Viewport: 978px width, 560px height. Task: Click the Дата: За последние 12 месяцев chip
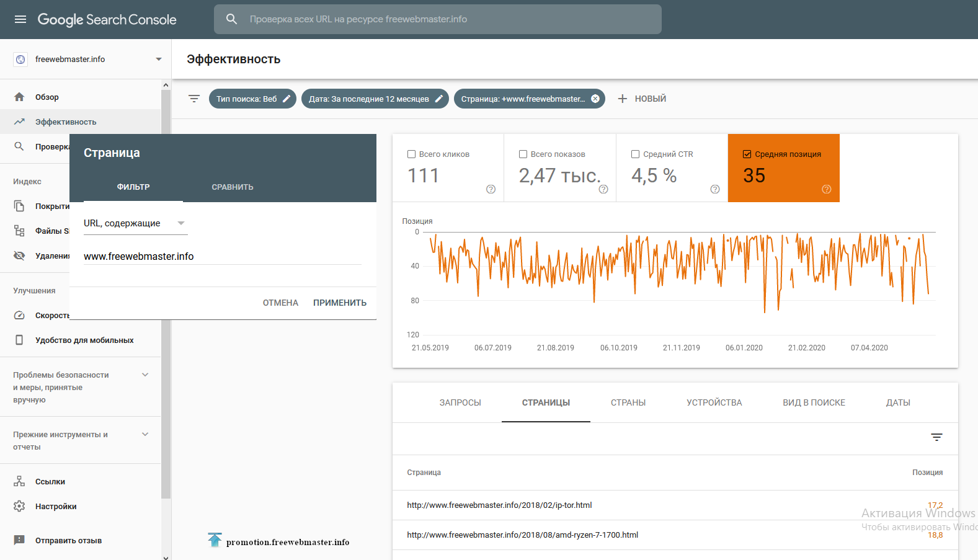(x=375, y=99)
